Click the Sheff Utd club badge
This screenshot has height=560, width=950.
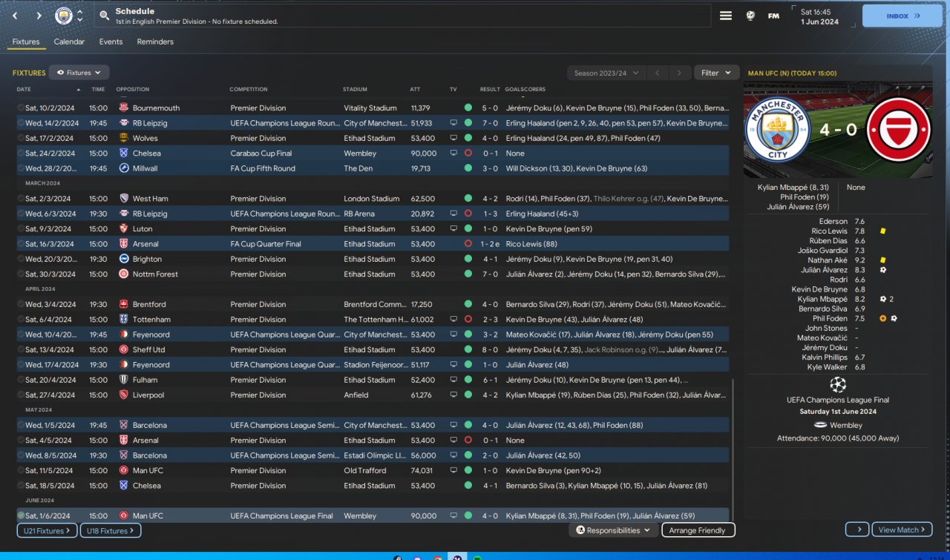coord(124,349)
